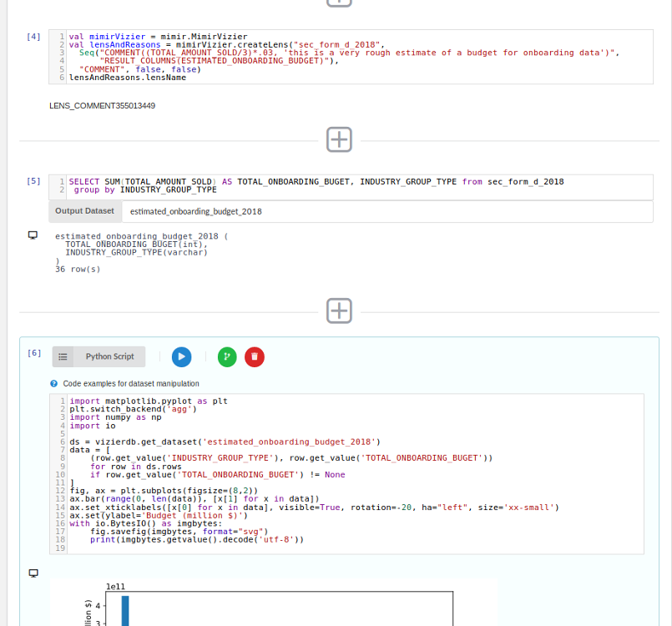The image size is (672, 626).
Task: Open Code examples for dataset manipulation
Action: pyautogui.click(x=131, y=384)
